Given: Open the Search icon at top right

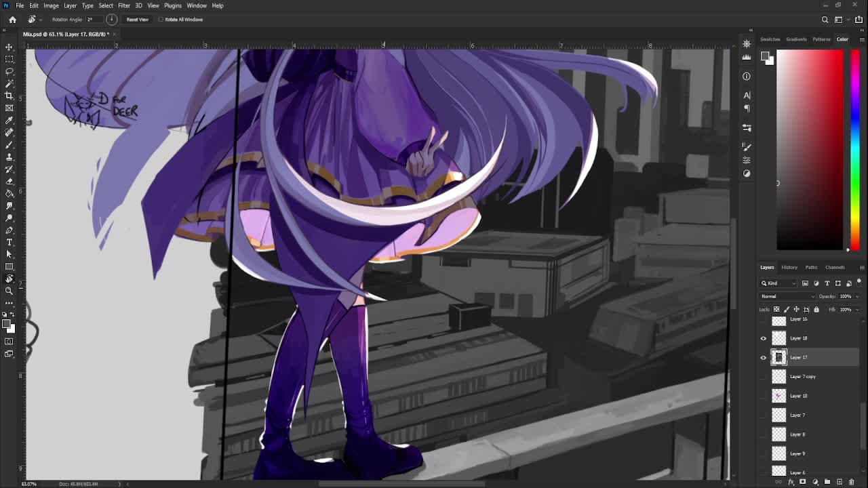Looking at the screenshot, I should click(825, 20).
